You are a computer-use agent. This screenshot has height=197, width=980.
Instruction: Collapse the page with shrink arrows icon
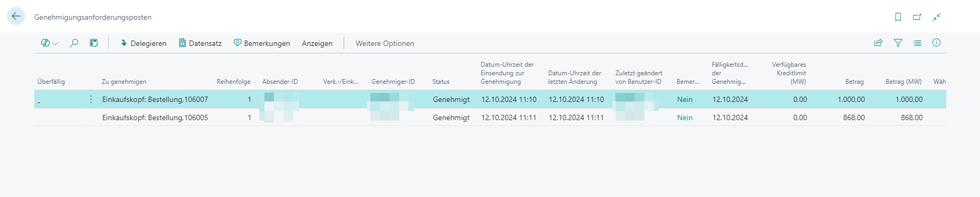[937, 17]
